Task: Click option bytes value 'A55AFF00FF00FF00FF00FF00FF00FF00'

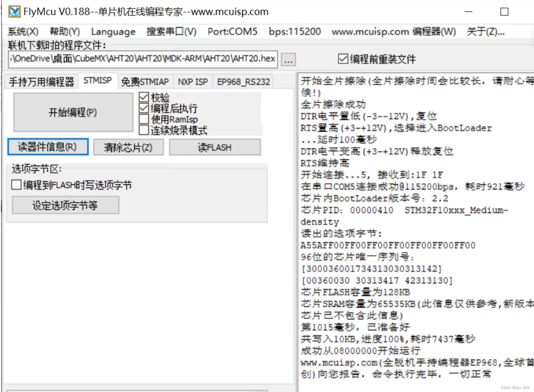Action: pos(388,245)
